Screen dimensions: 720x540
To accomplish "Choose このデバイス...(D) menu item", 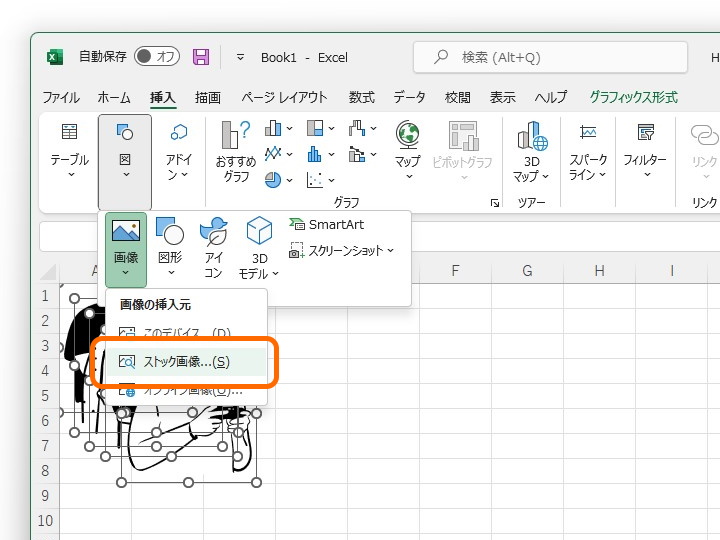I will pos(186,332).
